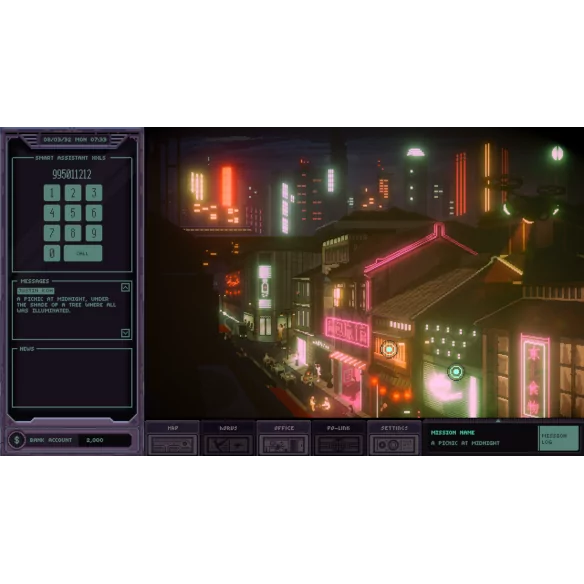The width and height of the screenshot is (584, 584).
Task: Click number 9 on the dialer
Action: tap(94, 233)
